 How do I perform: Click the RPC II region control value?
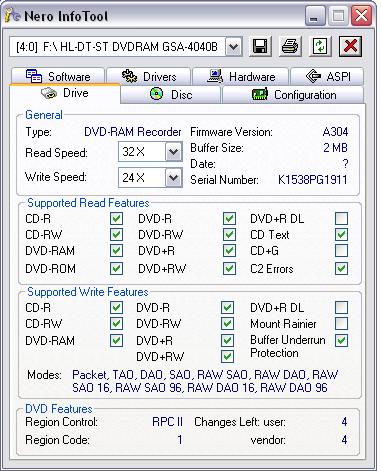tap(167, 422)
